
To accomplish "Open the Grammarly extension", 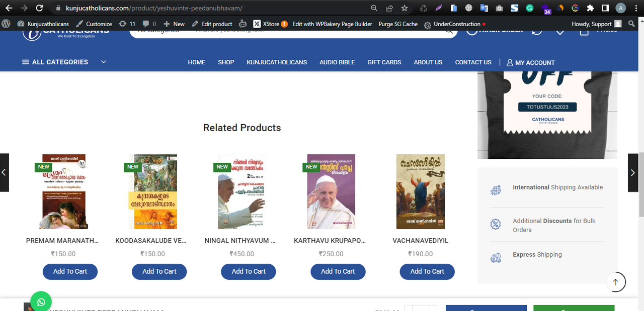I will click(530, 8).
